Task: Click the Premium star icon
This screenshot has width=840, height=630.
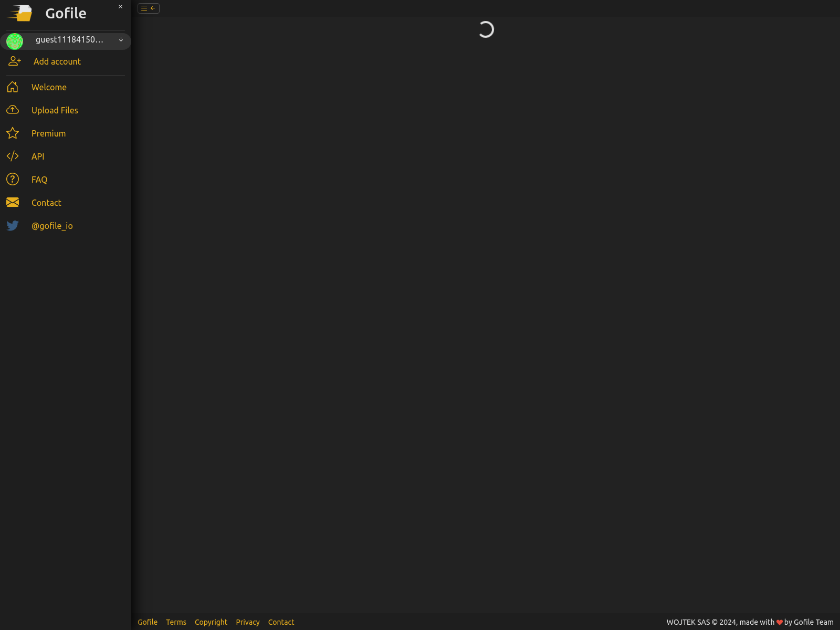Action: (13, 133)
